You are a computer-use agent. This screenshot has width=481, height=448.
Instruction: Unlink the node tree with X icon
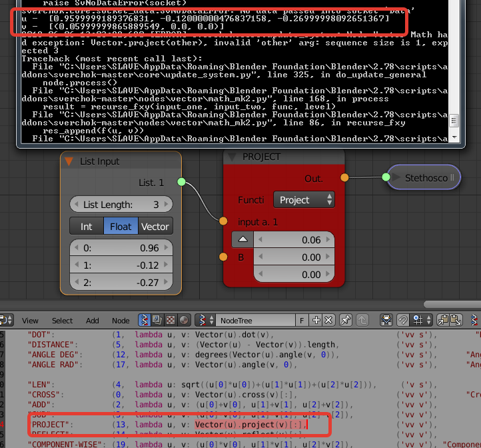pos(328,320)
